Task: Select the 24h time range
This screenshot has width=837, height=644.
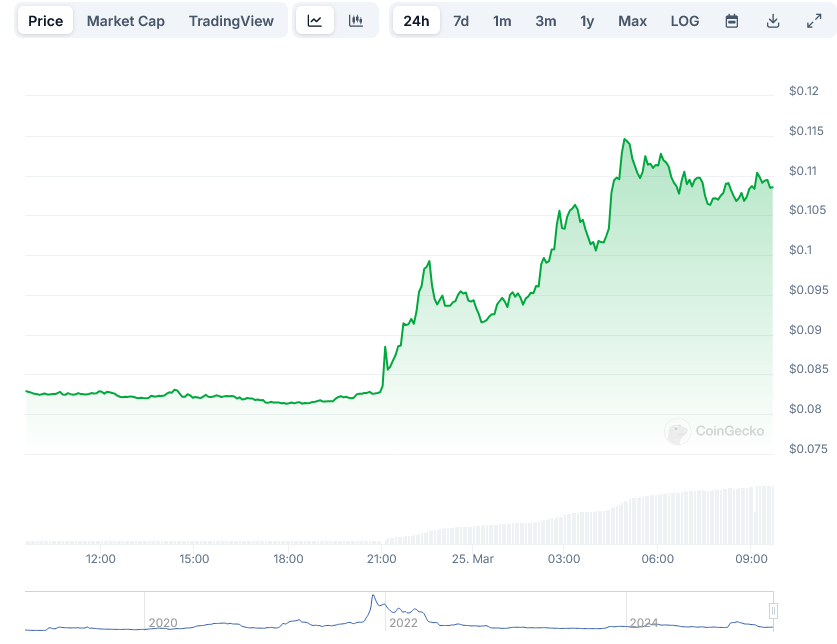Action: (x=416, y=21)
